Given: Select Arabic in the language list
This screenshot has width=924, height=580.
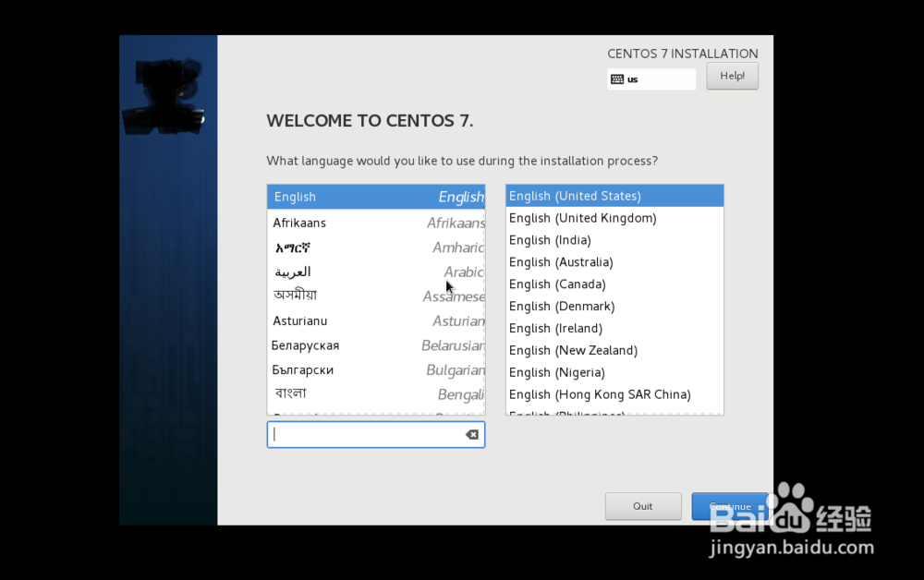Looking at the screenshot, I should coord(376,272).
